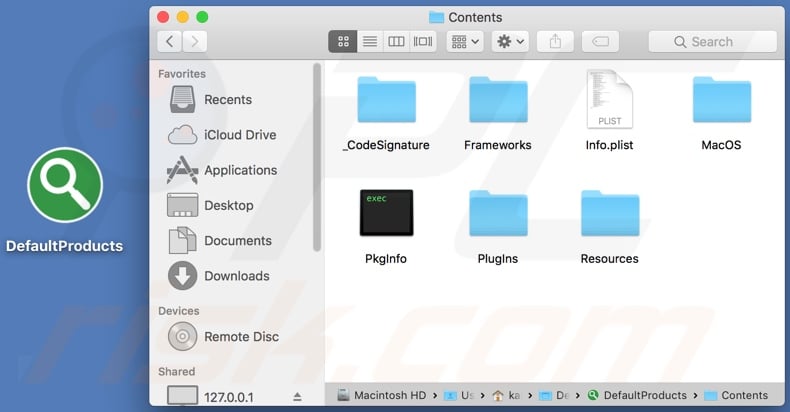This screenshot has height=412, width=790.
Task: Open the gear Action menu dropdown
Action: click(x=510, y=41)
